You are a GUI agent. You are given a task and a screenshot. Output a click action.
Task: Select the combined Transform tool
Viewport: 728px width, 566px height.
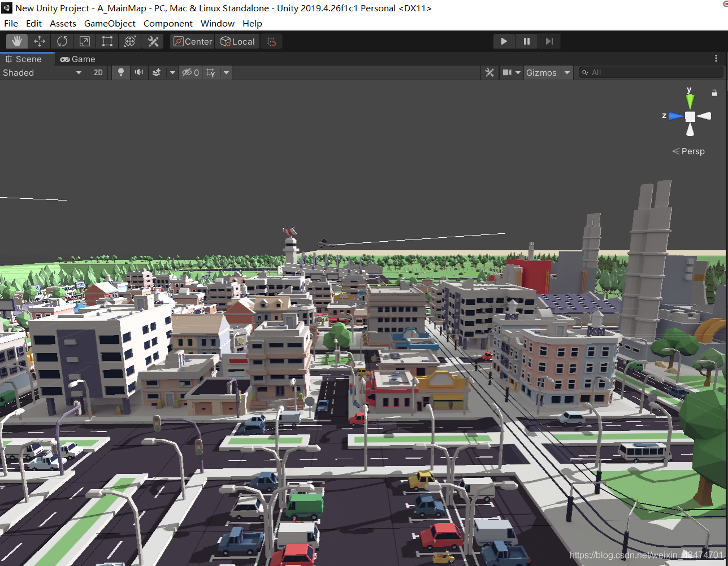tap(130, 41)
